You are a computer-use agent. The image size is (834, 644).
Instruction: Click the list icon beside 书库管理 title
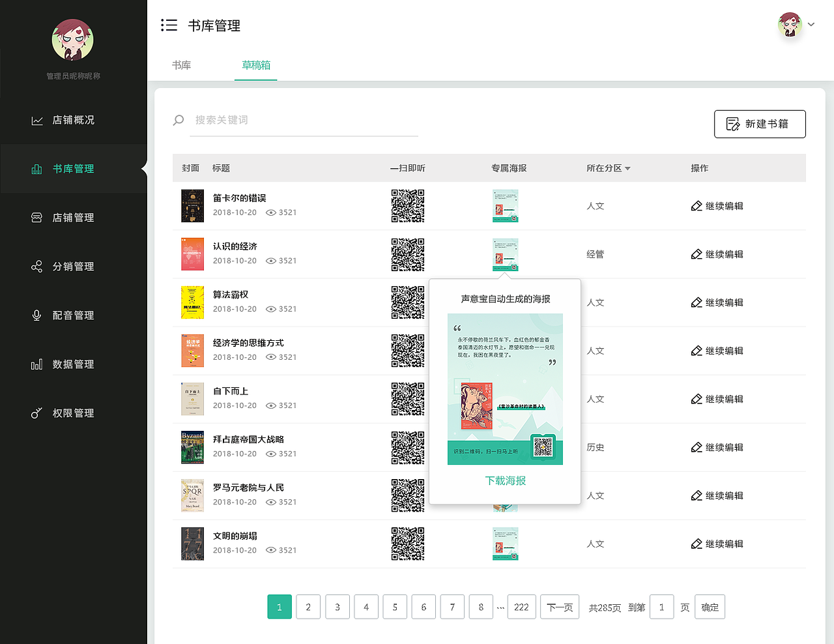[x=169, y=25]
